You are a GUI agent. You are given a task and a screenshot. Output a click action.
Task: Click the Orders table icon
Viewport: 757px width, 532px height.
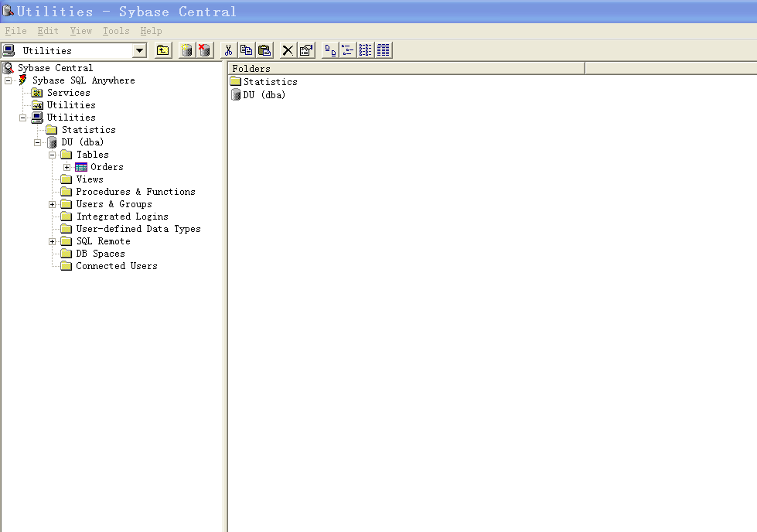click(x=81, y=167)
